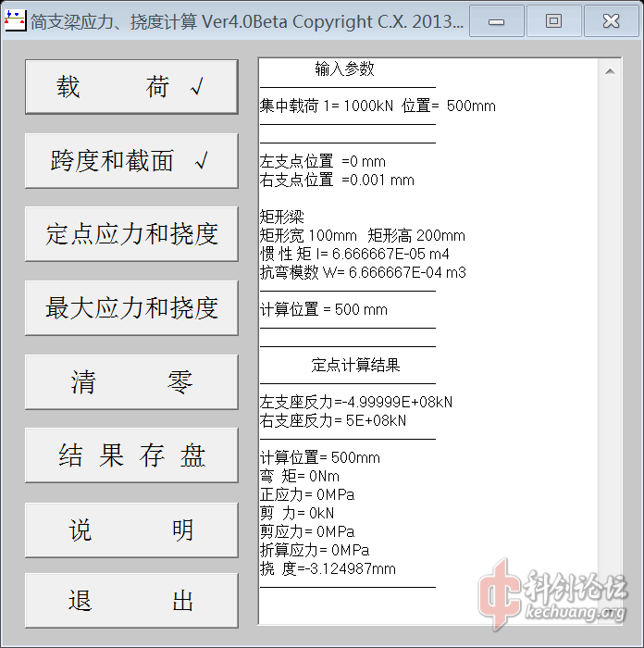Click the 左支座反力 result line

click(356, 402)
